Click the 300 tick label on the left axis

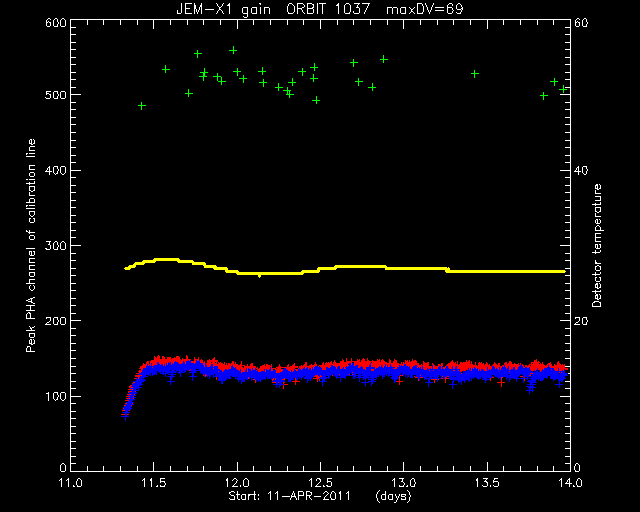pyautogui.click(x=56, y=246)
